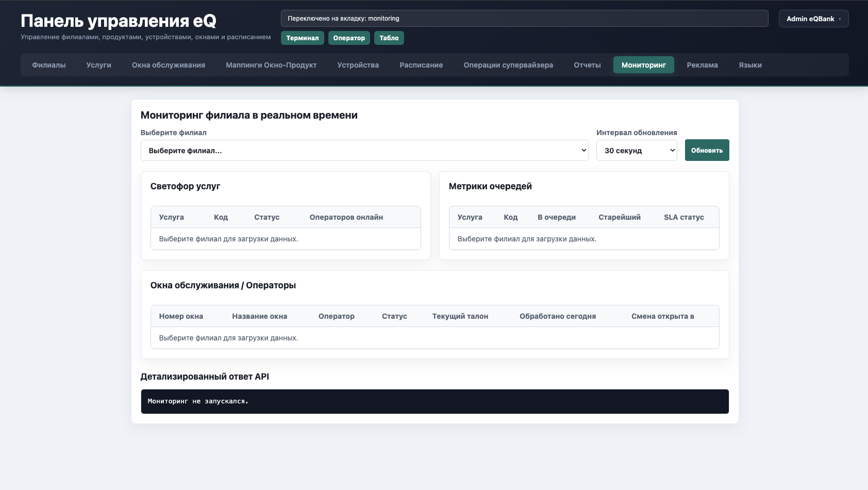This screenshot has height=490, width=868.
Task: Go to Маппинги Окно-Продукт tab
Action: pyautogui.click(x=271, y=65)
